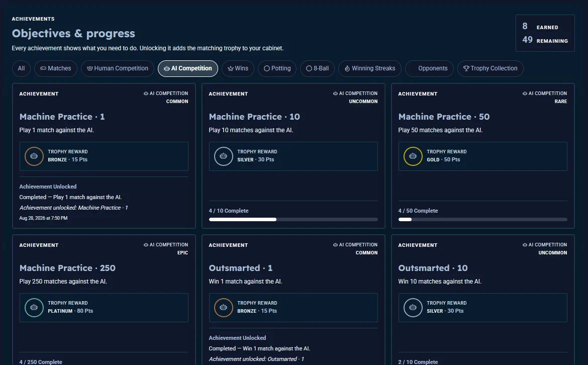Click the Machine Practice · 1 achievement title

point(62,117)
